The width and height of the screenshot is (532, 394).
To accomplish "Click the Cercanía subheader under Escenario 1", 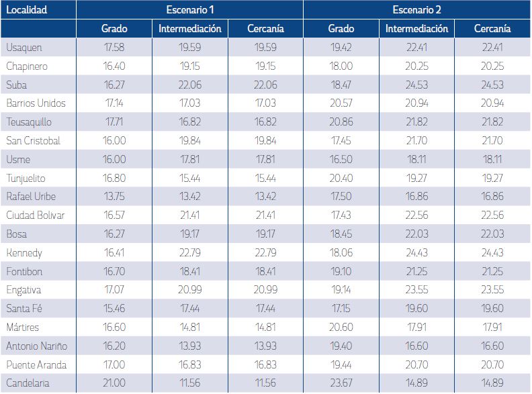I will [265, 29].
